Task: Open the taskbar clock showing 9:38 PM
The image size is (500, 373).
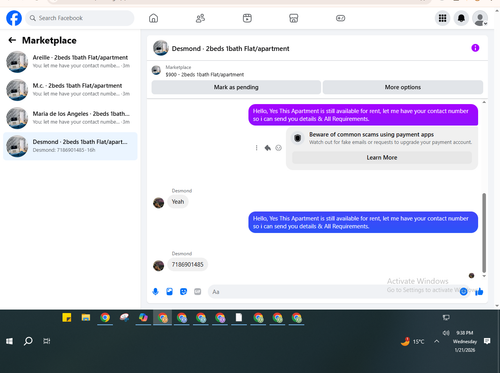Action: click(x=465, y=341)
